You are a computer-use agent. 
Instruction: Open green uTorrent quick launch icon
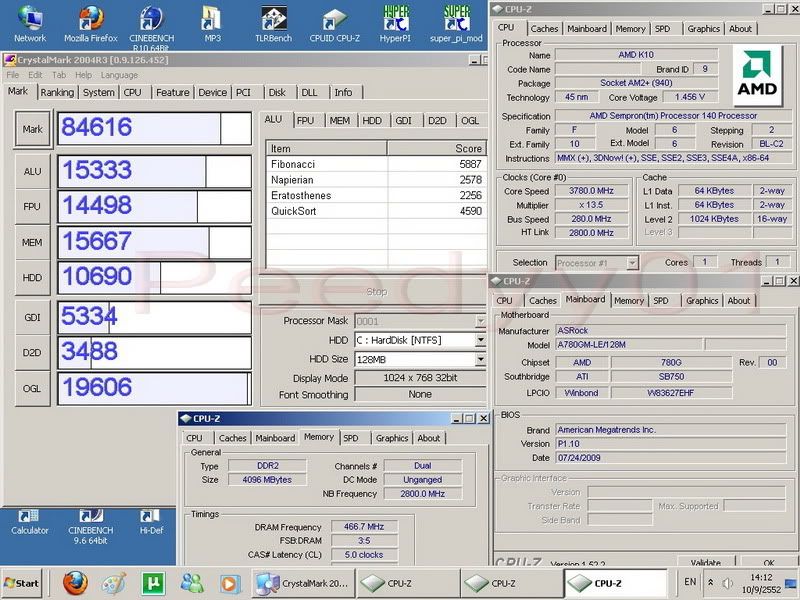[153, 583]
